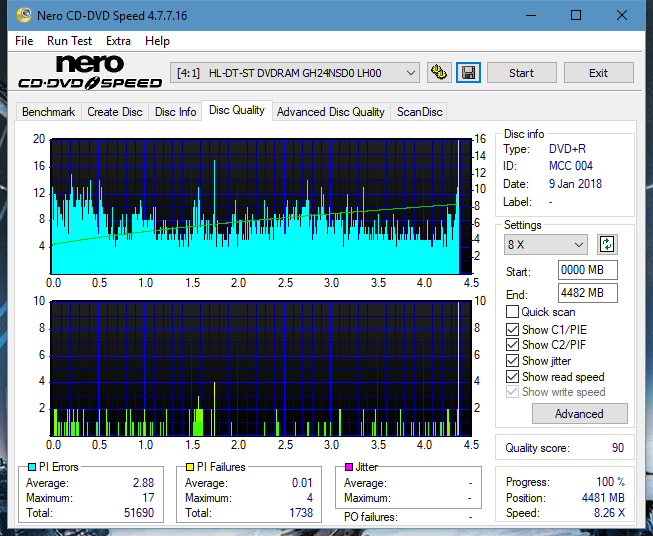Click the Start position field 0000 MB
Screen dimensions: 653x536
coord(587,270)
